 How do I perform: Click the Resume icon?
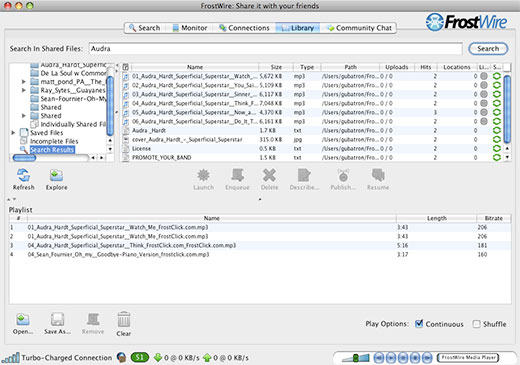click(378, 175)
